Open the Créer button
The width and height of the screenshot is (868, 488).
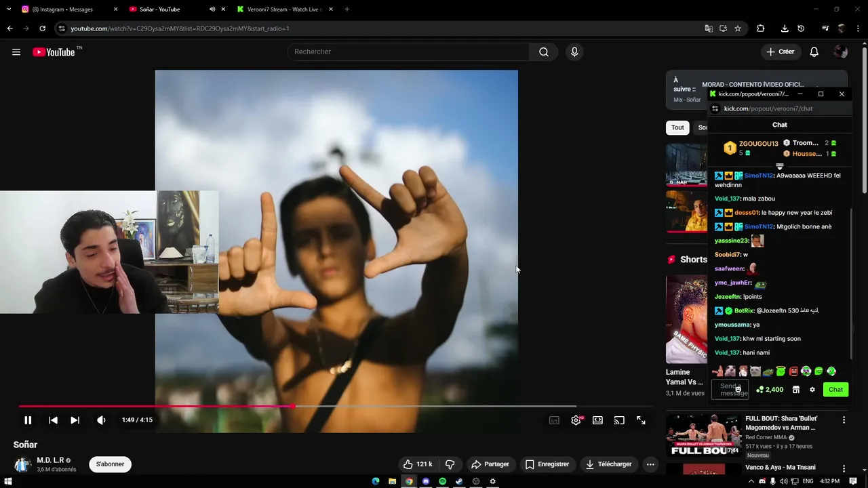point(781,52)
